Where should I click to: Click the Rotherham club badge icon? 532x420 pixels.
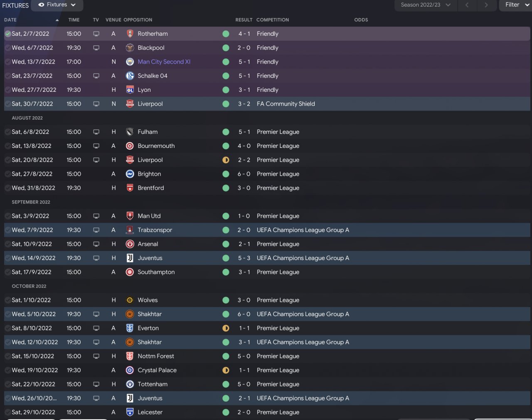pos(130,34)
